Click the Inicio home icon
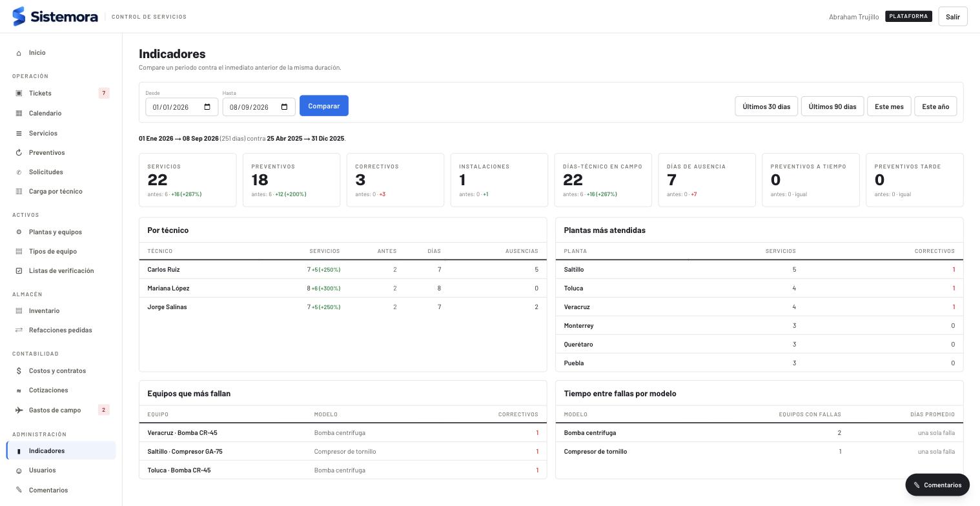 (x=19, y=53)
